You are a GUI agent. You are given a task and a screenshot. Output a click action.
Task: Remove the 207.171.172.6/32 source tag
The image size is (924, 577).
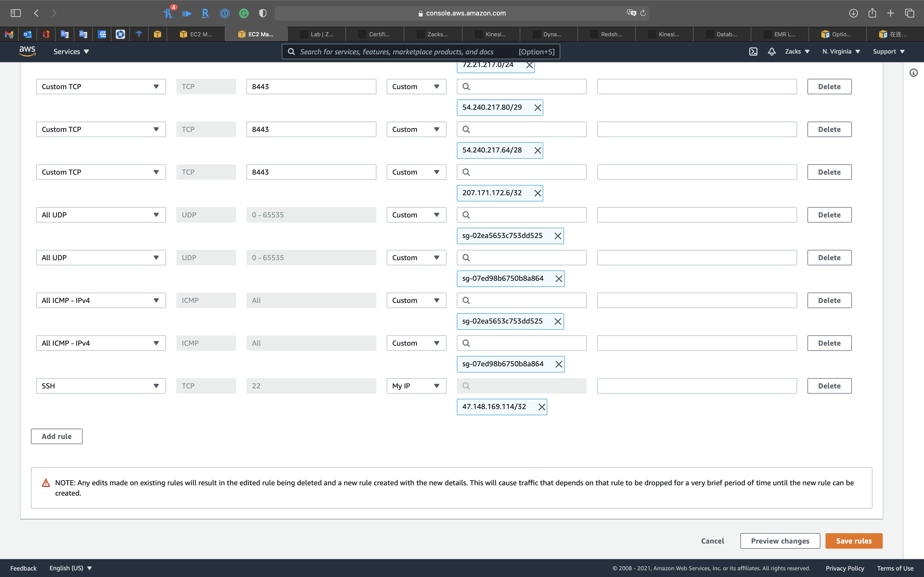click(538, 193)
